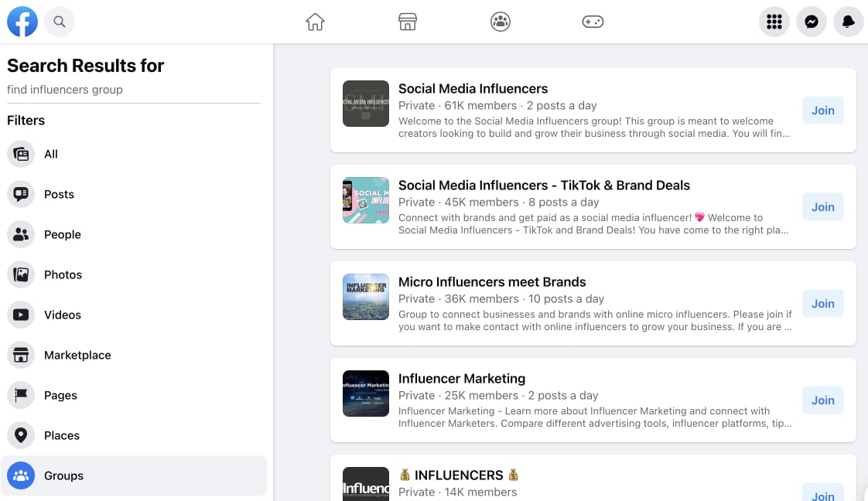This screenshot has width=868, height=501.
Task: Select the Photos filter label
Action: click(63, 274)
